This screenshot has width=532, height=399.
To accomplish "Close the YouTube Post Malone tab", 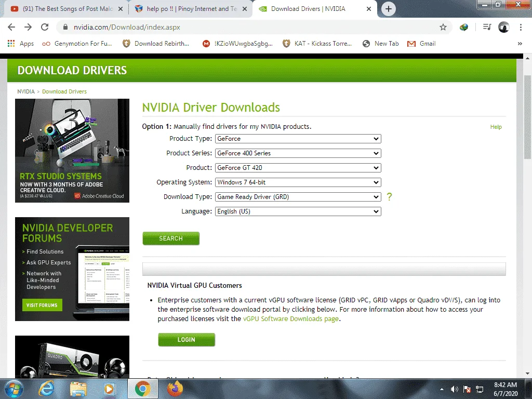I will [x=121, y=9].
